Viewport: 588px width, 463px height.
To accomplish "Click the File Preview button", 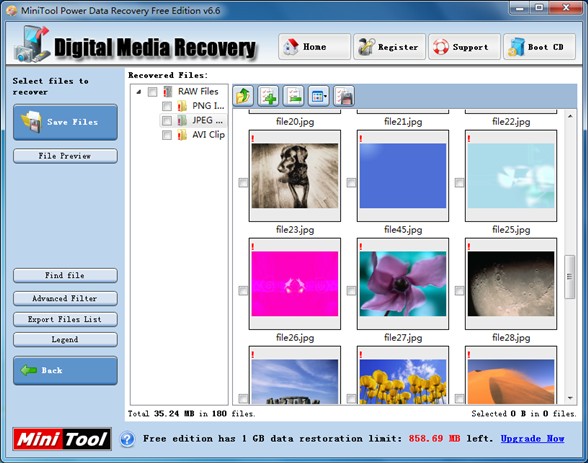I will tap(65, 156).
